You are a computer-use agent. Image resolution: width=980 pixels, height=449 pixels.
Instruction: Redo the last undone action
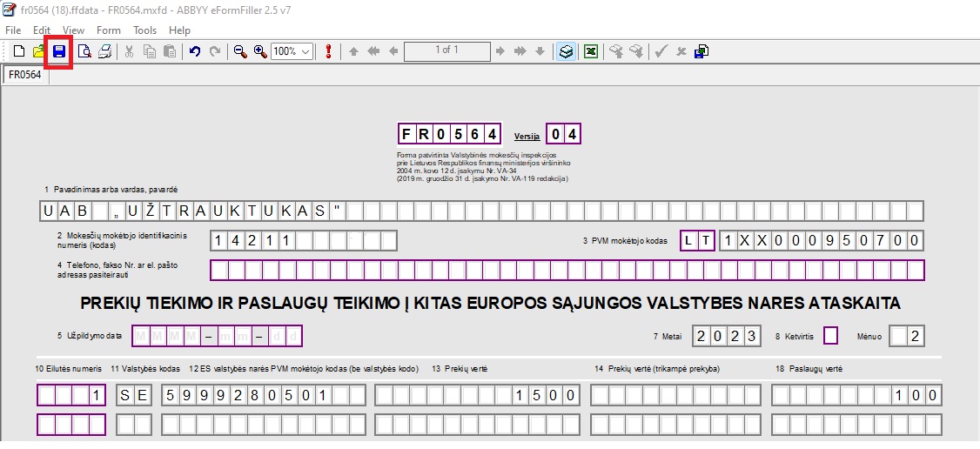[x=215, y=52]
